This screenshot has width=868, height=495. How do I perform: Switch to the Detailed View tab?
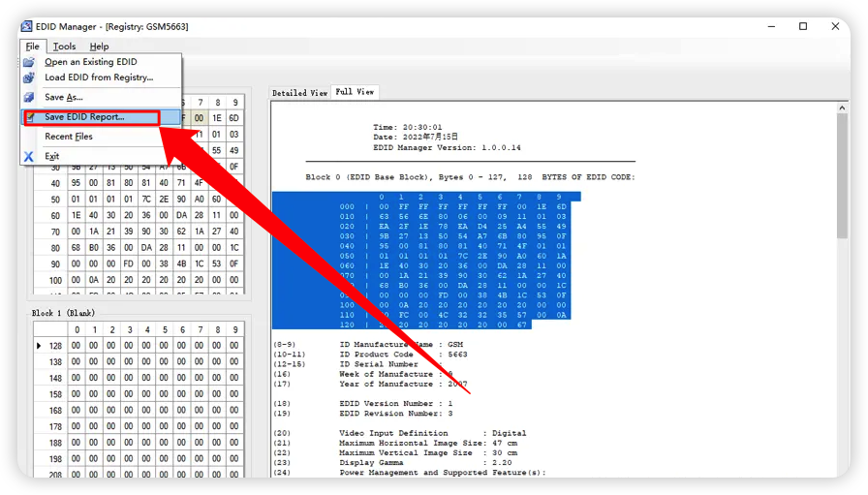pyautogui.click(x=299, y=93)
